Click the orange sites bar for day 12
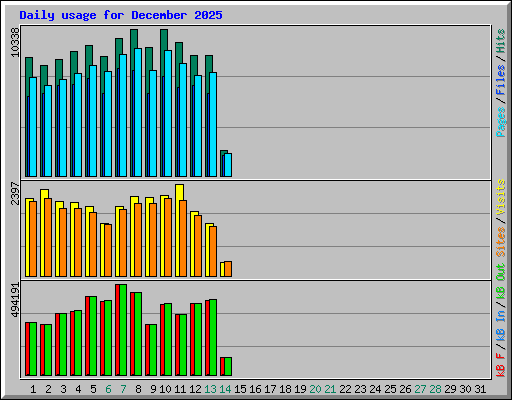Screen dimensions: 512x400 tap(198, 246)
